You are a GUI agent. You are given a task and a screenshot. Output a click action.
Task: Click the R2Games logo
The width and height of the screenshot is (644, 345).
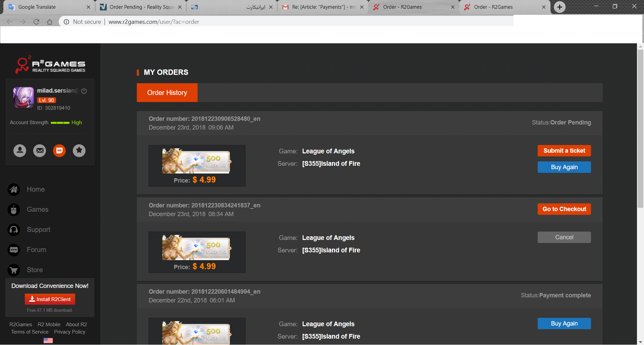click(x=50, y=65)
